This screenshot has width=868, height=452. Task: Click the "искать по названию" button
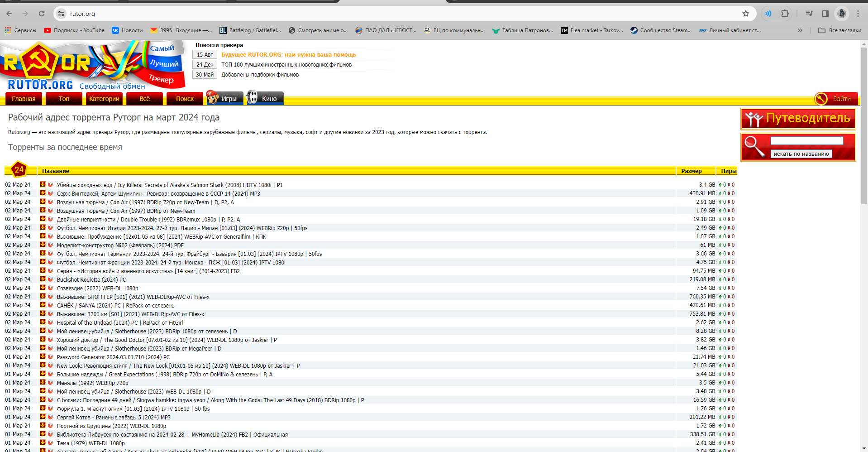(801, 154)
